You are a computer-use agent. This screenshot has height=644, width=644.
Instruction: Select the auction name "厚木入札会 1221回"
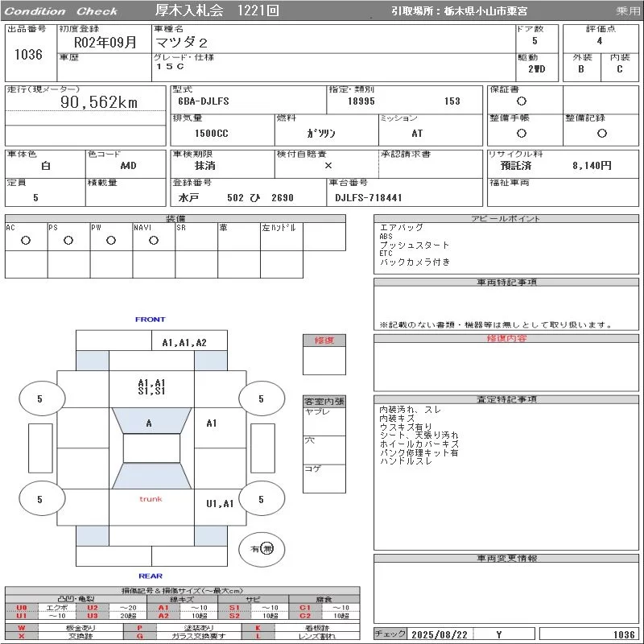pos(217,10)
